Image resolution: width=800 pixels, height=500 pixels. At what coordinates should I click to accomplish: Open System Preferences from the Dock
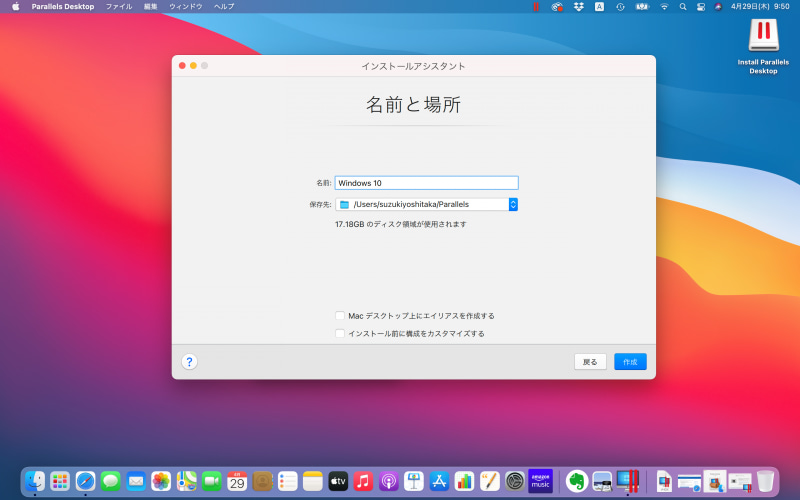coord(515,481)
